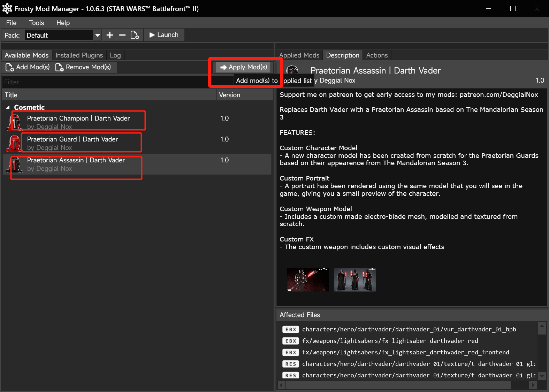Launch the game with the play button
Screen dimensions: 549x392
164,35
